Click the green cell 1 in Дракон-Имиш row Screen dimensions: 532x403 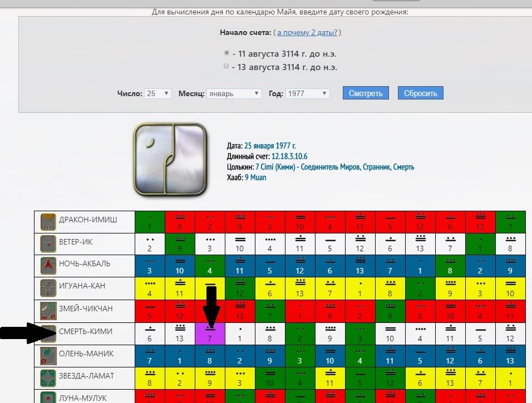pos(150,222)
